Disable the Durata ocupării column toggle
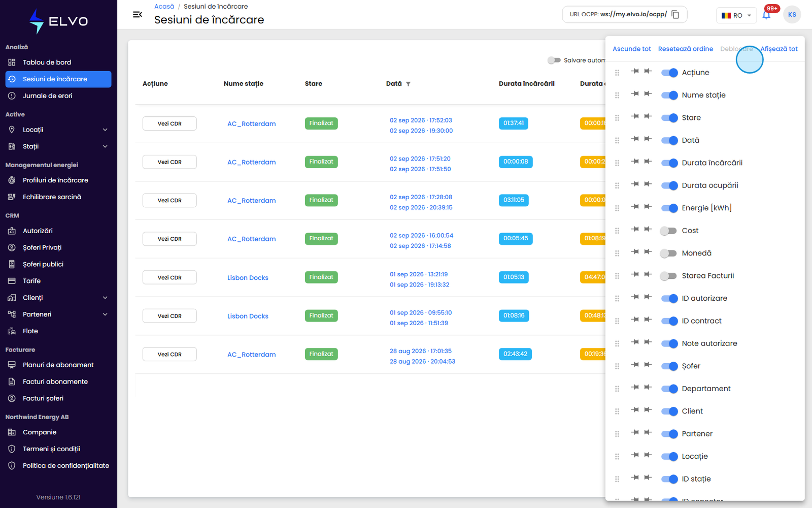 (669, 185)
